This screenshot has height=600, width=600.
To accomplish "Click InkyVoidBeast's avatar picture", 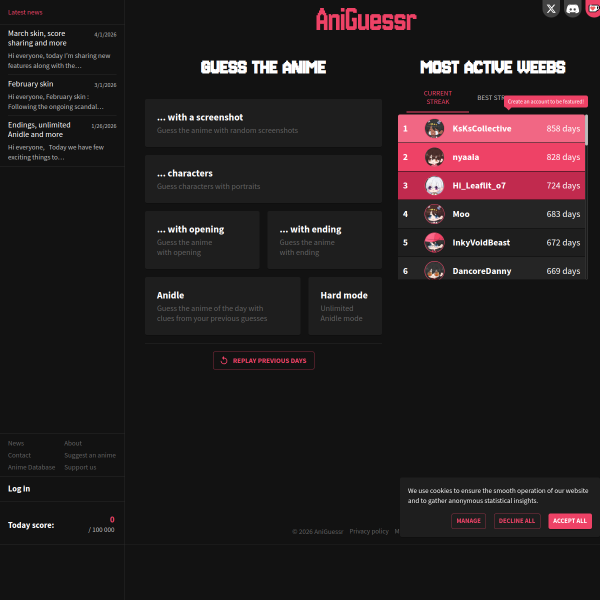I will click(434, 242).
